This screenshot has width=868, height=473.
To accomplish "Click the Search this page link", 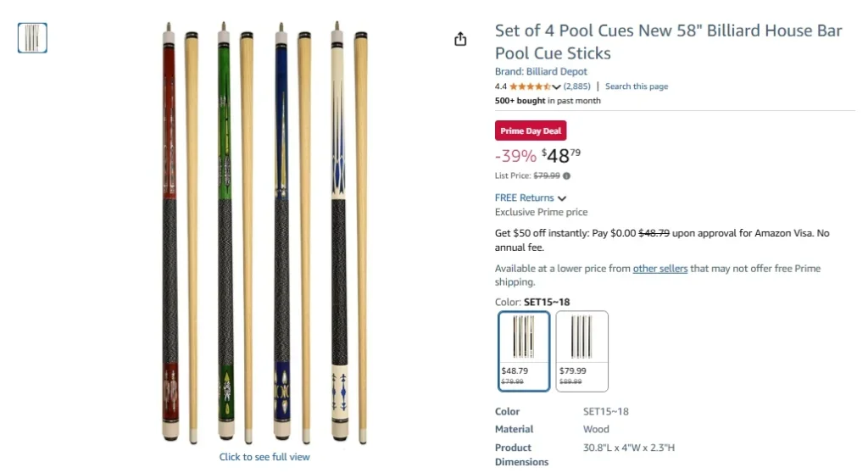I will click(x=636, y=86).
